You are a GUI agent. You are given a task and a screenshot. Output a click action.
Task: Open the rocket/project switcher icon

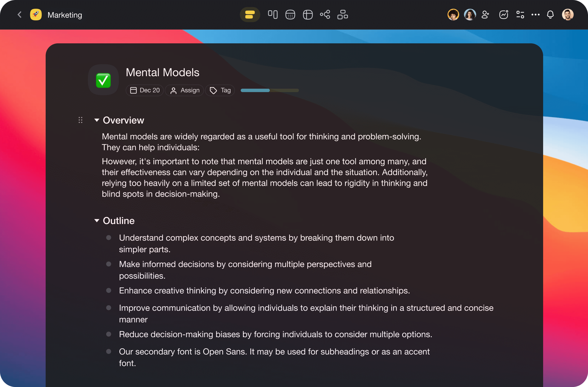(36, 15)
